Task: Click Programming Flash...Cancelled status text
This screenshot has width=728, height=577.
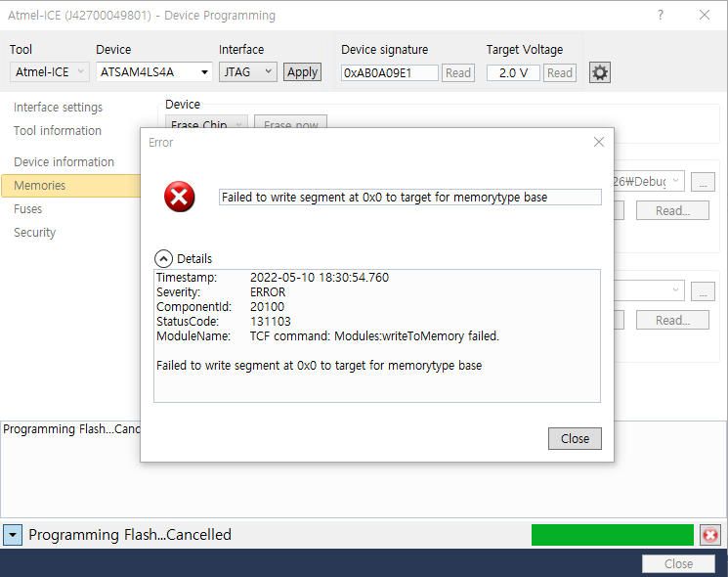Action: (130, 535)
